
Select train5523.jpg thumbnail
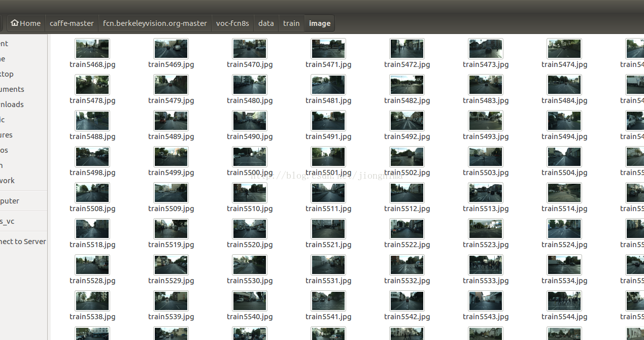click(486, 229)
